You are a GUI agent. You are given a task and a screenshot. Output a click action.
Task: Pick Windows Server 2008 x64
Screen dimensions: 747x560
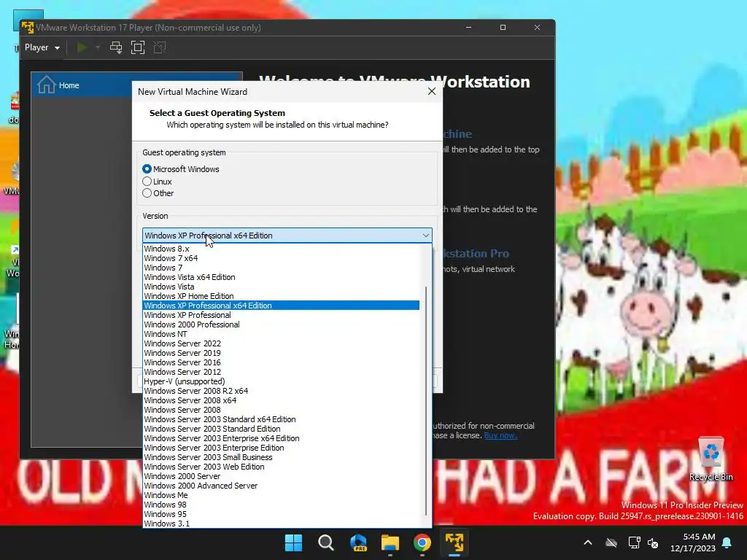click(281, 400)
